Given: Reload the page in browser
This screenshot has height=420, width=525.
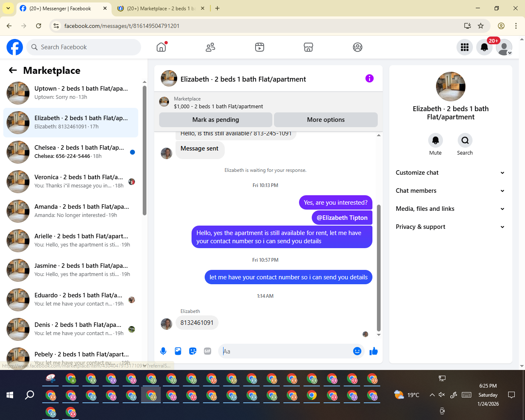Looking at the screenshot, I should tap(39, 26).
